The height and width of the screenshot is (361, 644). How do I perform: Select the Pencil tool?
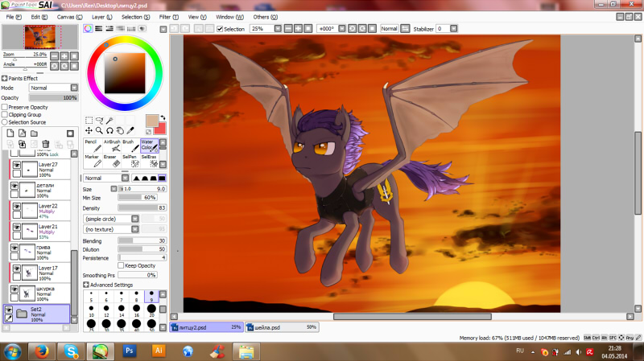point(91,146)
